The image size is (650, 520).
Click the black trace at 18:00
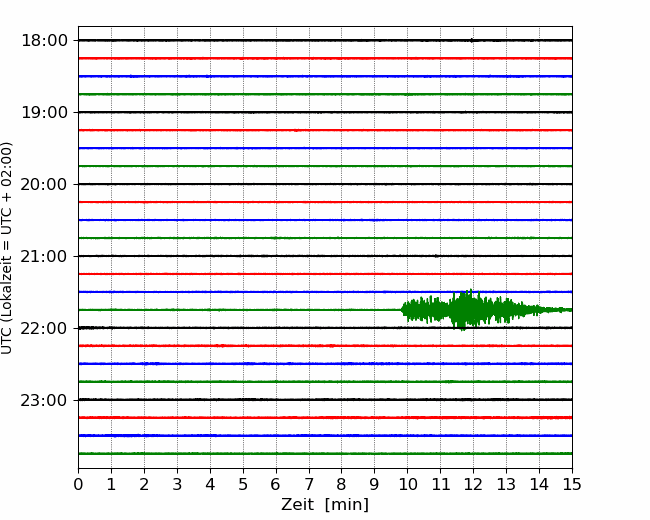point(325,40)
